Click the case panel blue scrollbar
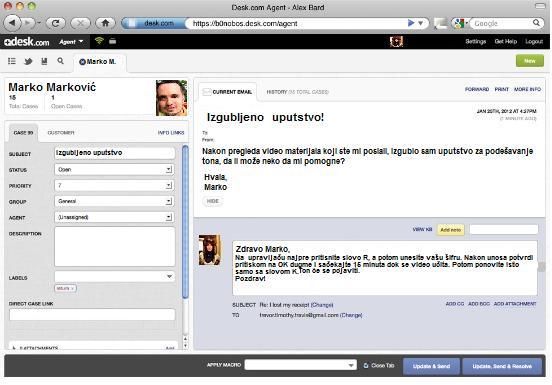Viewport: 552px width, 385px height. (x=185, y=222)
